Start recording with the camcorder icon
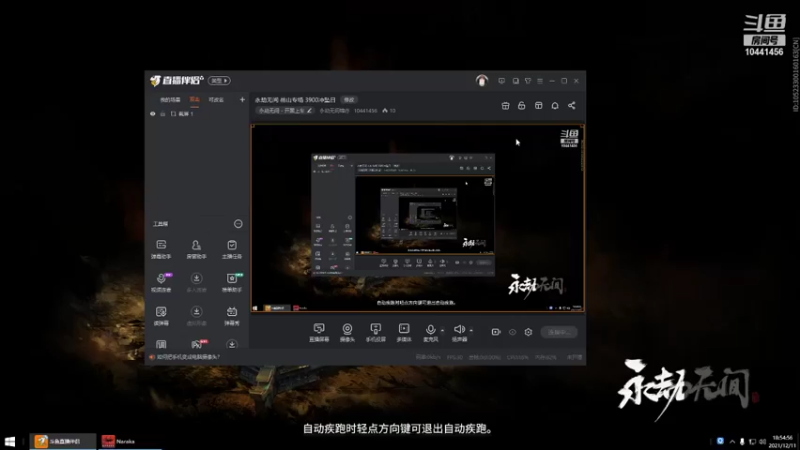The image size is (800, 450). (x=496, y=332)
